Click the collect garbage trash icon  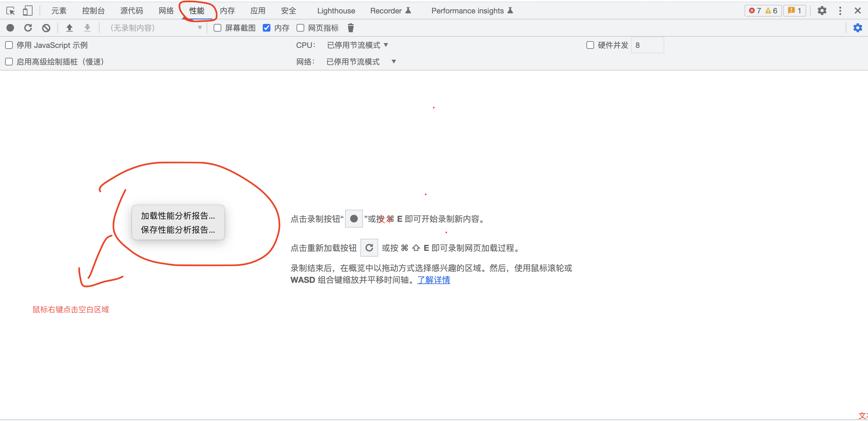[350, 28]
